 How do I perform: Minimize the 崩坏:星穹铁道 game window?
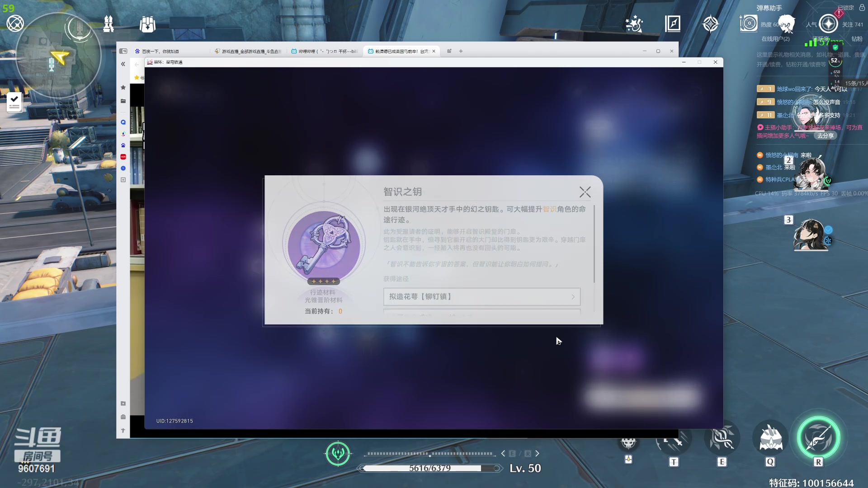[x=684, y=62]
